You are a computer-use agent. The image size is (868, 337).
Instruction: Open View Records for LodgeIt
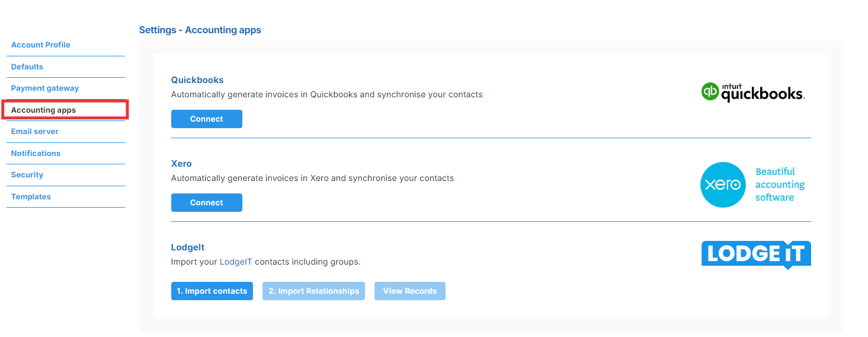410,291
